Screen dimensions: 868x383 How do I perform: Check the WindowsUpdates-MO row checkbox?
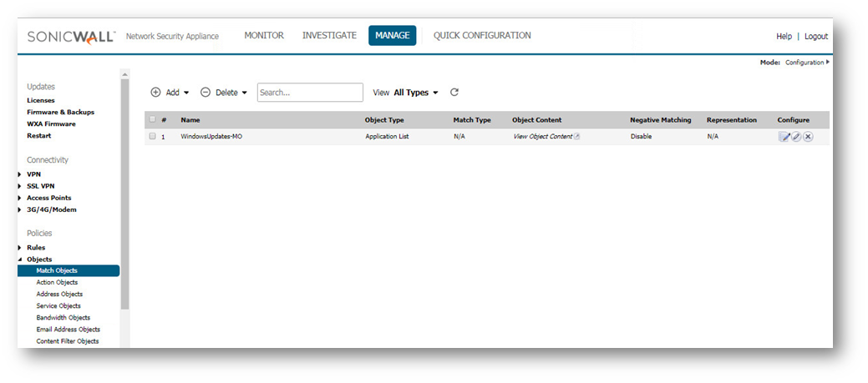click(152, 136)
